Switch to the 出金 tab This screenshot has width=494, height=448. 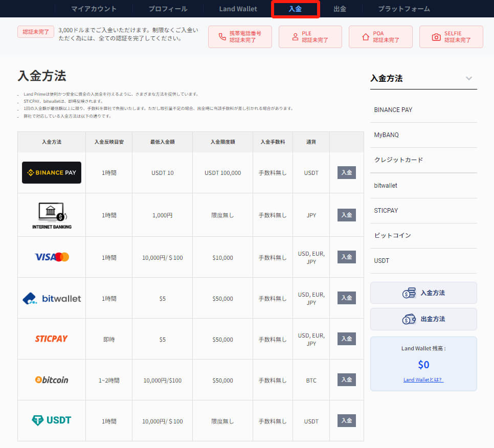tap(340, 9)
